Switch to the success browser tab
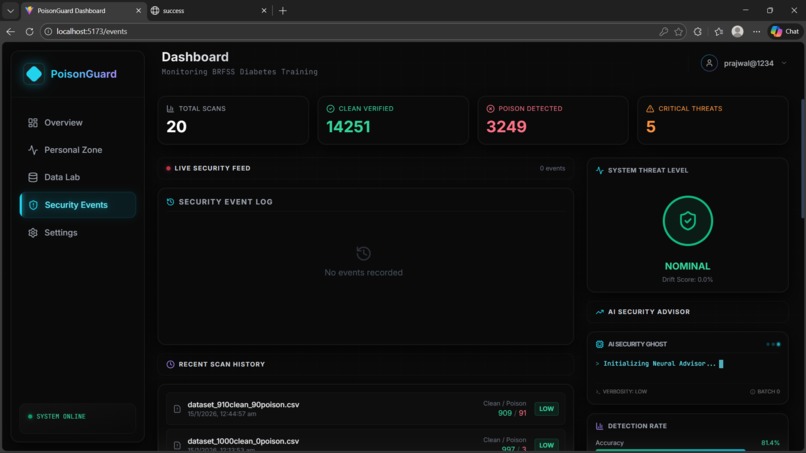 [x=208, y=10]
